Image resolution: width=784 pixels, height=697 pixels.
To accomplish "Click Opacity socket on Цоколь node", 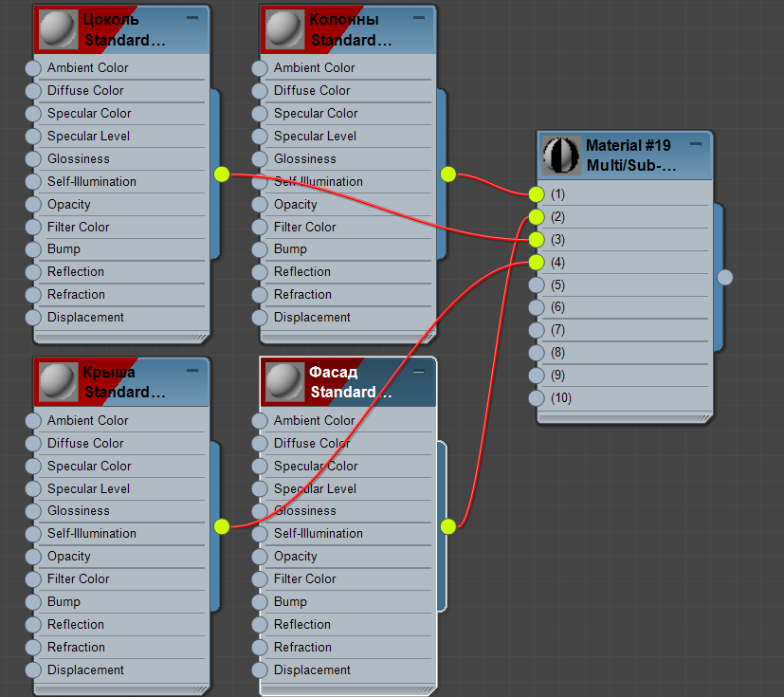I will [33, 205].
